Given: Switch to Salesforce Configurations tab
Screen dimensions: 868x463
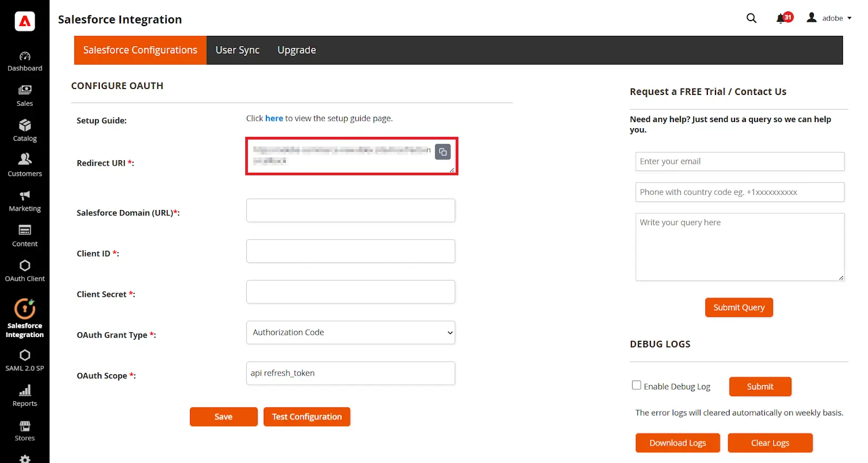Looking at the screenshot, I should (x=141, y=50).
